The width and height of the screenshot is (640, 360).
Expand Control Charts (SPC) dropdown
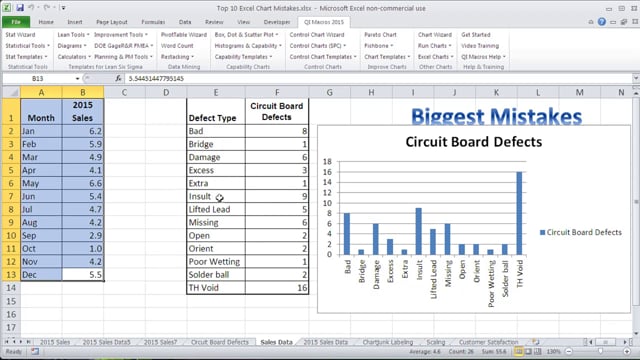[318, 46]
